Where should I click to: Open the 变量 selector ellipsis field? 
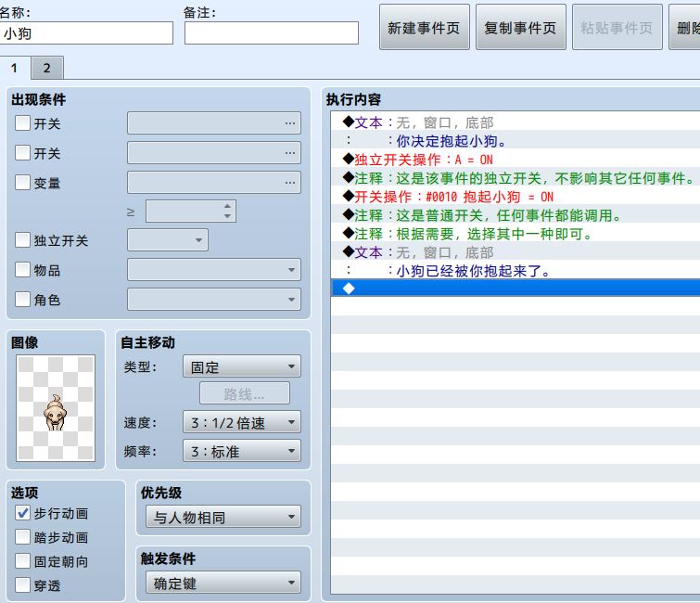(214, 182)
